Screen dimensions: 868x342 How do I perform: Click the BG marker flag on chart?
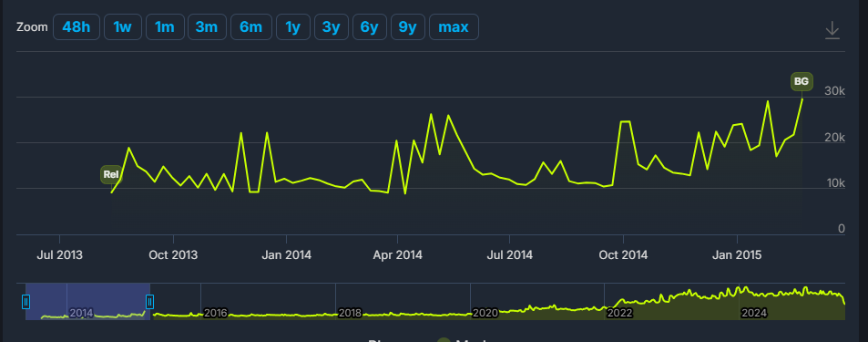[x=801, y=82]
